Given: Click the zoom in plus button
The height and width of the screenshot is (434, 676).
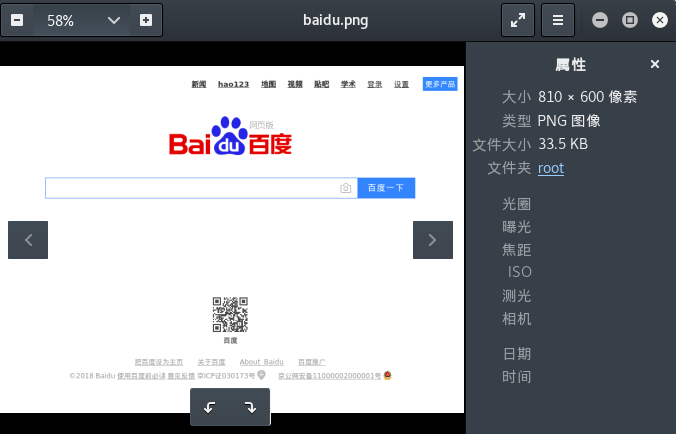Looking at the screenshot, I should click(x=146, y=20).
